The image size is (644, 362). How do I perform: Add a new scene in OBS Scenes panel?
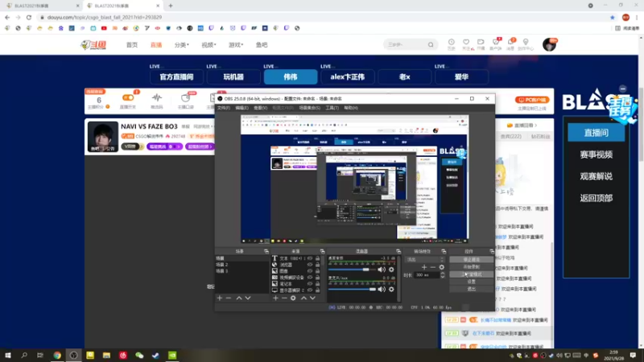[x=220, y=298]
